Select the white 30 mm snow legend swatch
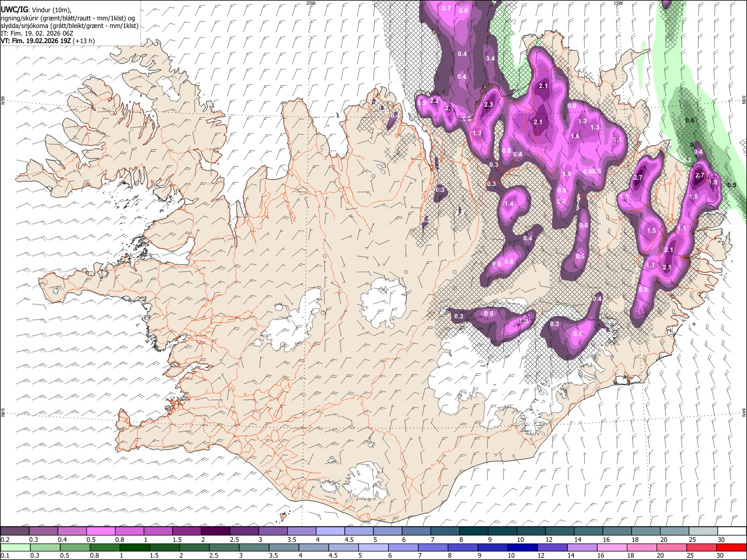The image size is (747, 560). 732,531
